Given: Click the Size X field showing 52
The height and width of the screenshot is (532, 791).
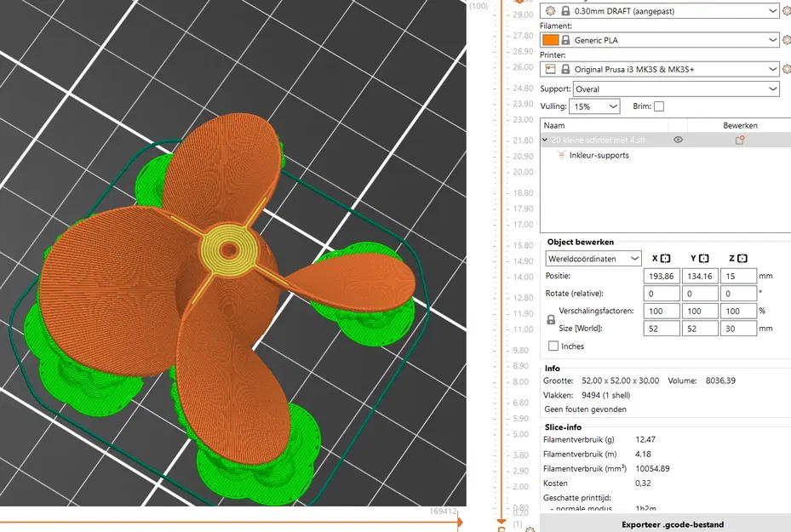Looking at the screenshot, I should pyautogui.click(x=662, y=329).
